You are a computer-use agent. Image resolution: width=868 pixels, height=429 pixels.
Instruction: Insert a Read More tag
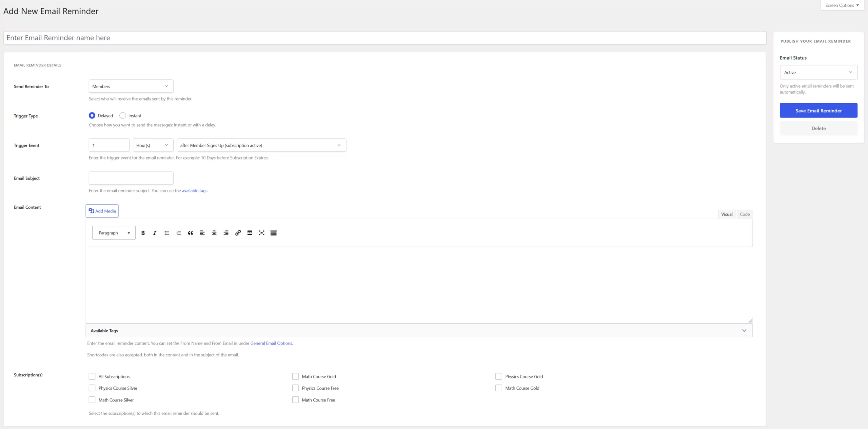[250, 233]
